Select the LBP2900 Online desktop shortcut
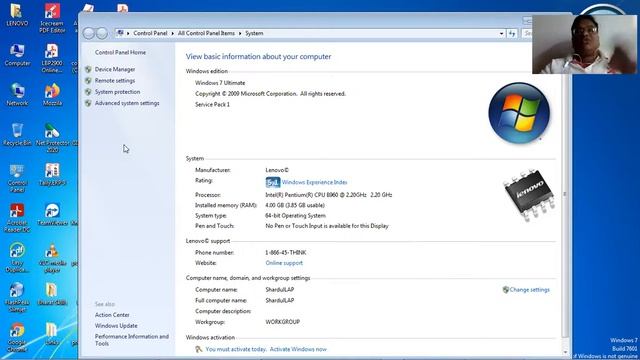Viewport: 640px width, 360px height. [52, 58]
